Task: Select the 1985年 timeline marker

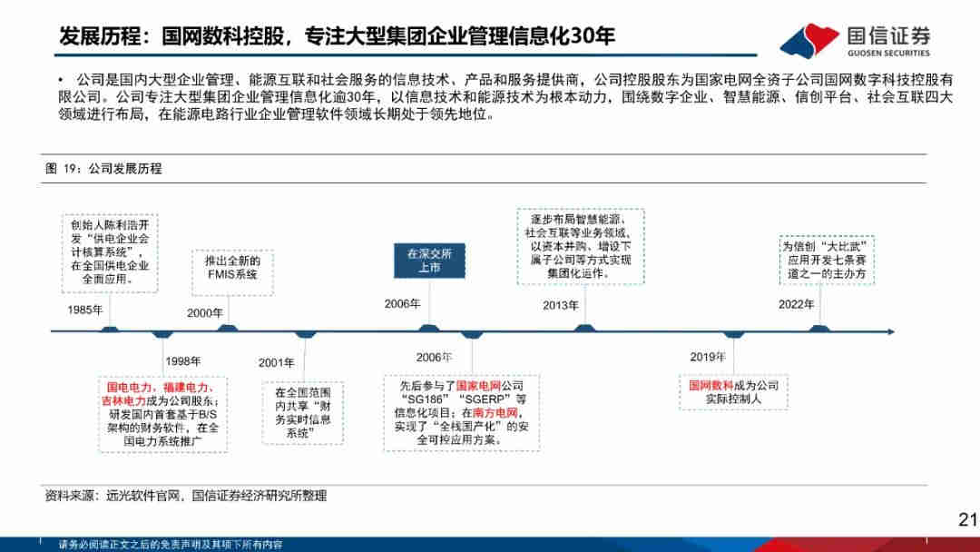Action: coord(110,331)
